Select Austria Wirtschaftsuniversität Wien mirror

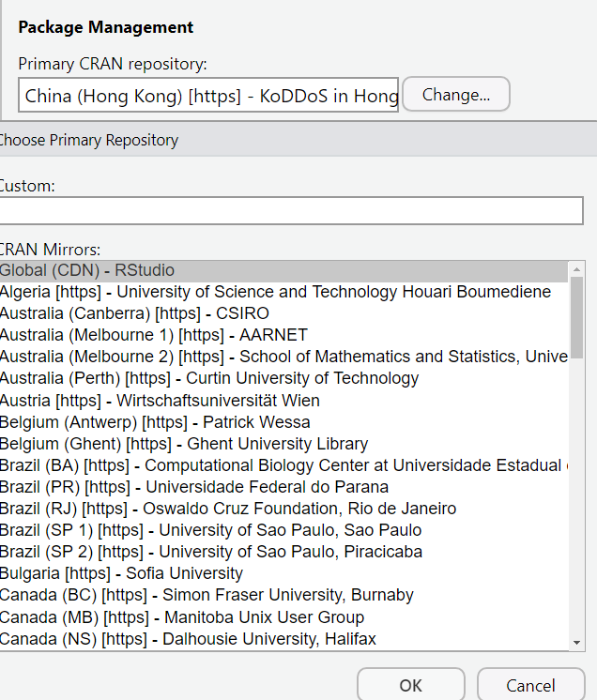tap(284, 401)
